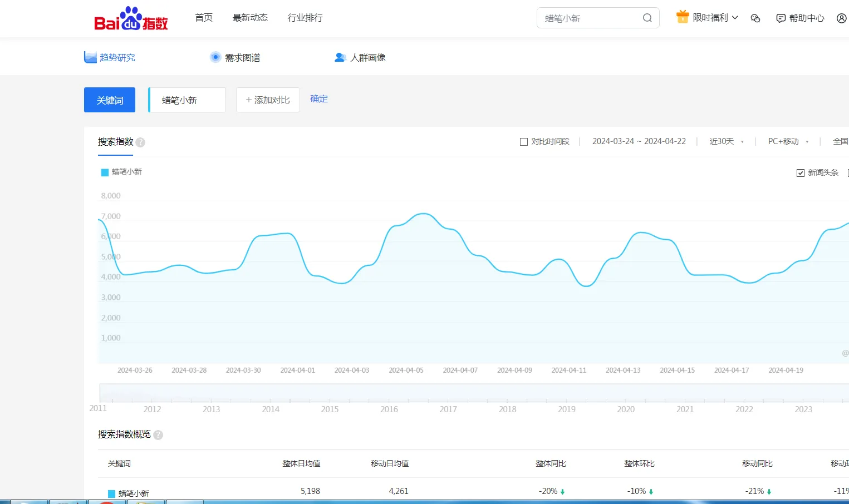Screen dimensions: 849x504
Task: Click the 2024-04-13 x-axis date label
Action: click(x=623, y=370)
